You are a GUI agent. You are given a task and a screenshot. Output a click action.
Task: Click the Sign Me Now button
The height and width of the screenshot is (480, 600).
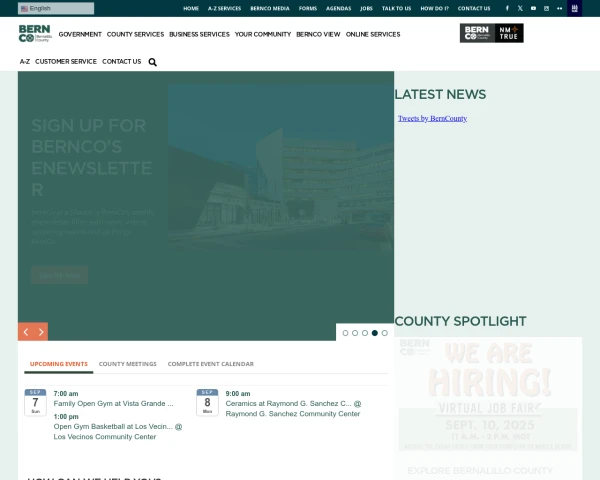pos(60,275)
